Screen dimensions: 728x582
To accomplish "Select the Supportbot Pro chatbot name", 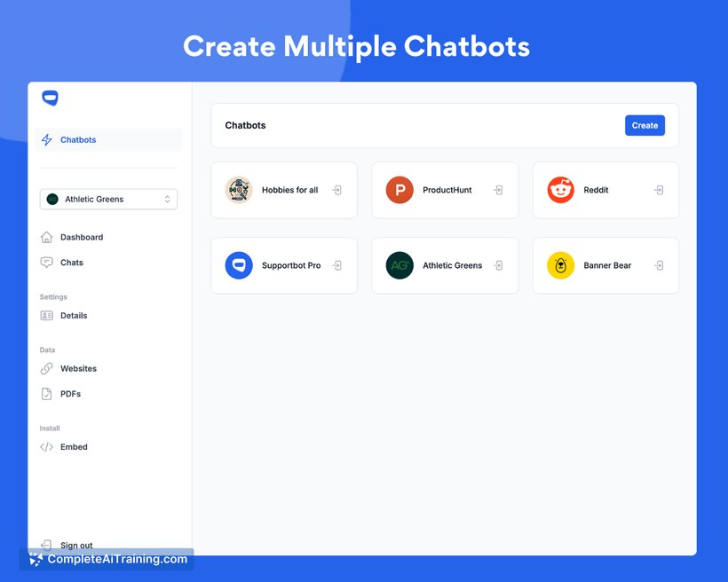I will [291, 265].
